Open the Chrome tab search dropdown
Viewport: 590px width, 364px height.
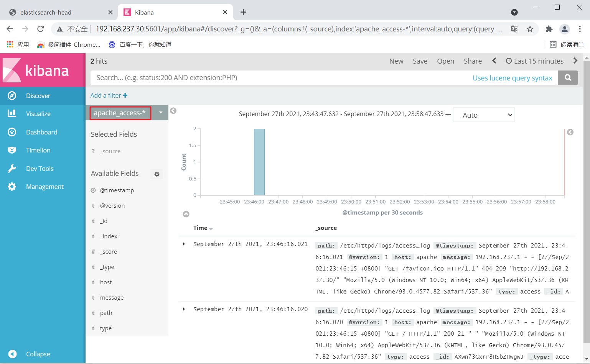pos(514,12)
